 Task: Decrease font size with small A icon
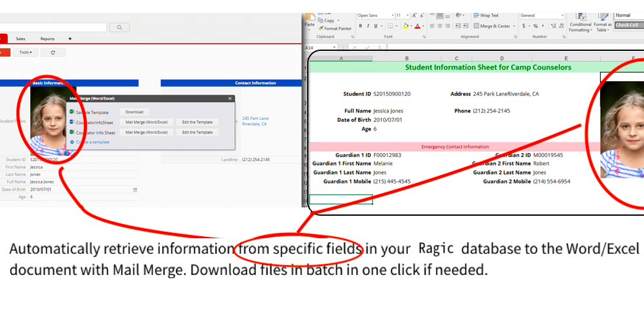click(422, 15)
